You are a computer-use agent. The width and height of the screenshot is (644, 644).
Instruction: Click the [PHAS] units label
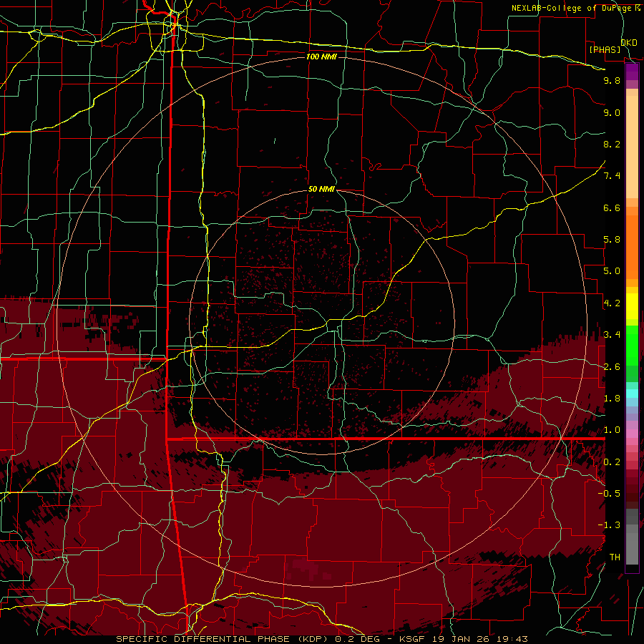coord(605,49)
